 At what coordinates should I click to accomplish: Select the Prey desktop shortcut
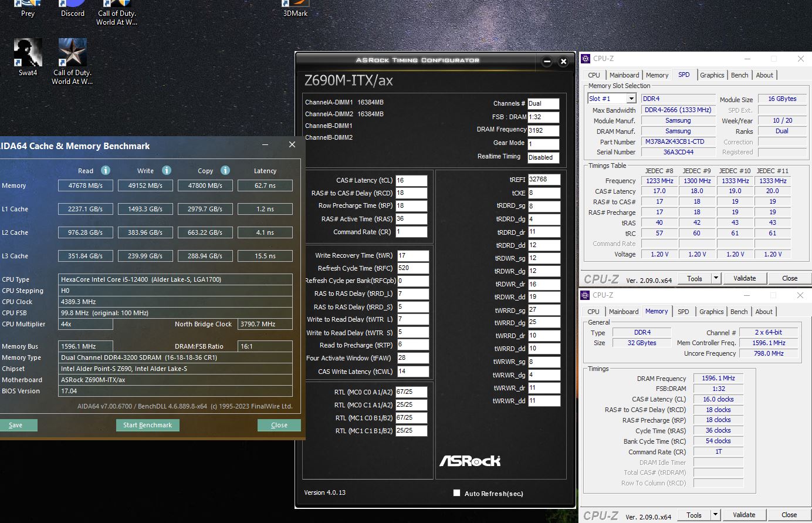28,9
